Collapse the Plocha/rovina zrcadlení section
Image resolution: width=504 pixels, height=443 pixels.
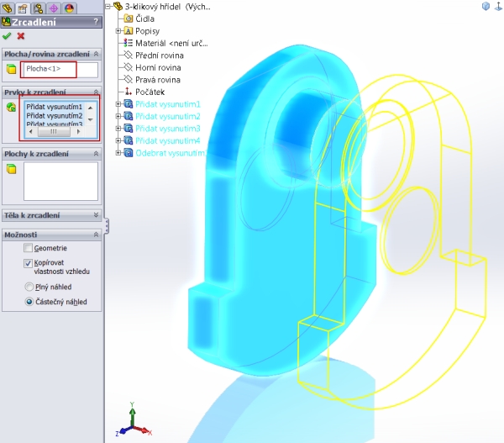click(96, 54)
